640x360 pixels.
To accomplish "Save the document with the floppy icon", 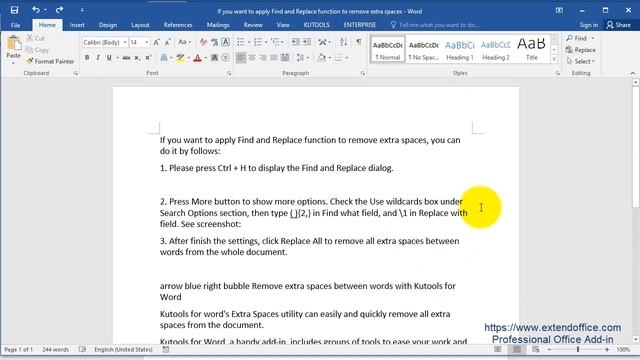I will tap(14, 10).
